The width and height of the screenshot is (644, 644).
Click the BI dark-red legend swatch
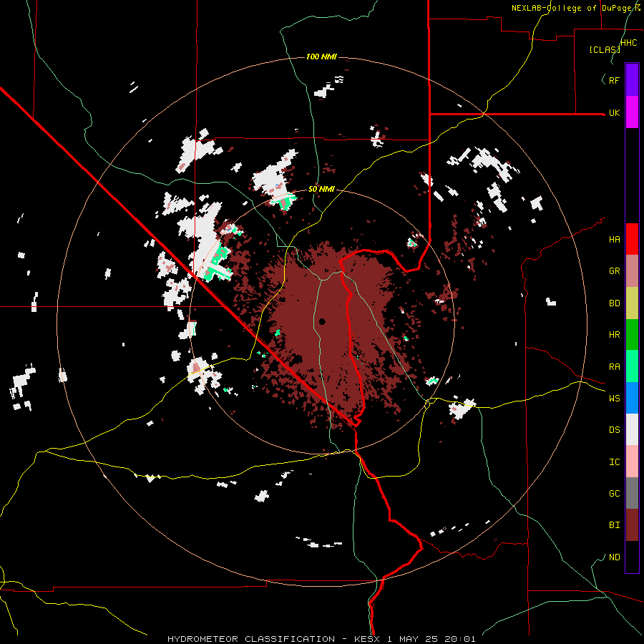click(x=632, y=525)
